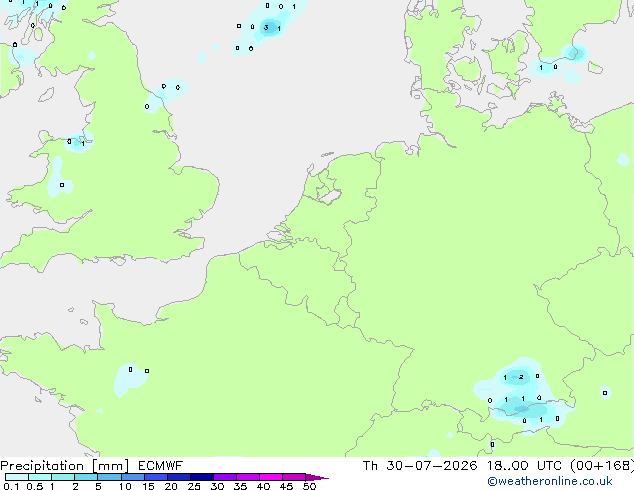Screen dimensions: 634x490
Task: Select the 5–10 mm legend swatch
Action: 109,477
